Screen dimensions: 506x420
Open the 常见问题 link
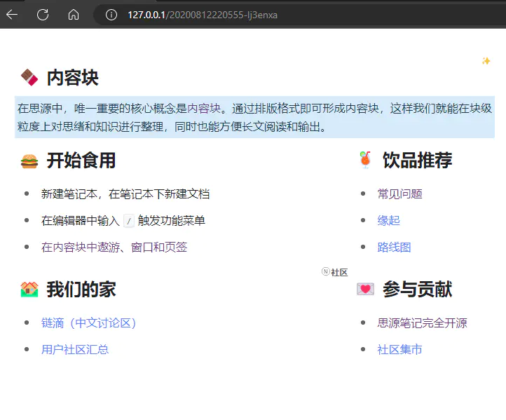399,194
